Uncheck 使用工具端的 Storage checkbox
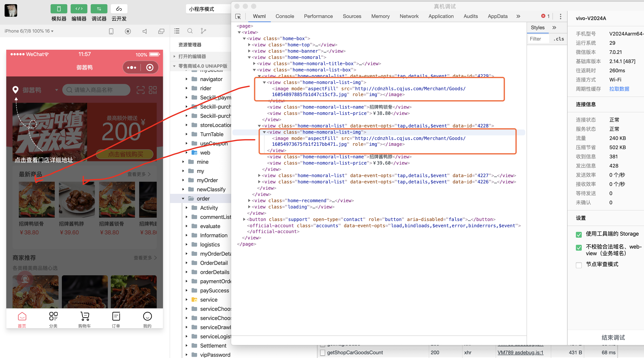Image resolution: width=644 pixels, height=358 pixels. click(579, 234)
